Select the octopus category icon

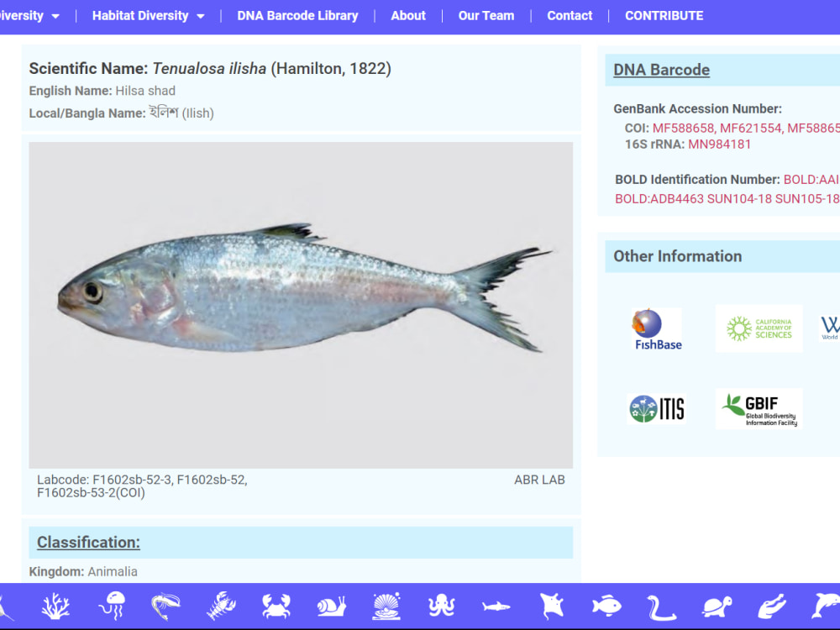pos(442,606)
